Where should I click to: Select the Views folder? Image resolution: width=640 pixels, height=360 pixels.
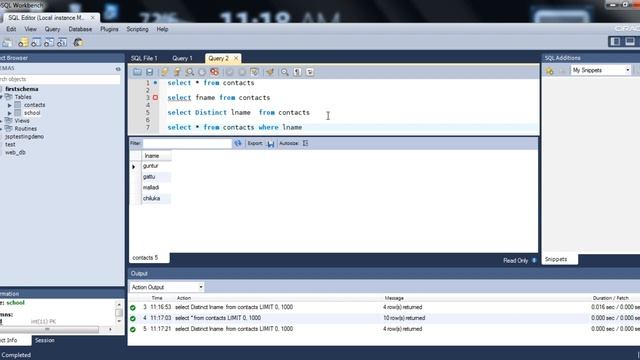click(x=22, y=121)
